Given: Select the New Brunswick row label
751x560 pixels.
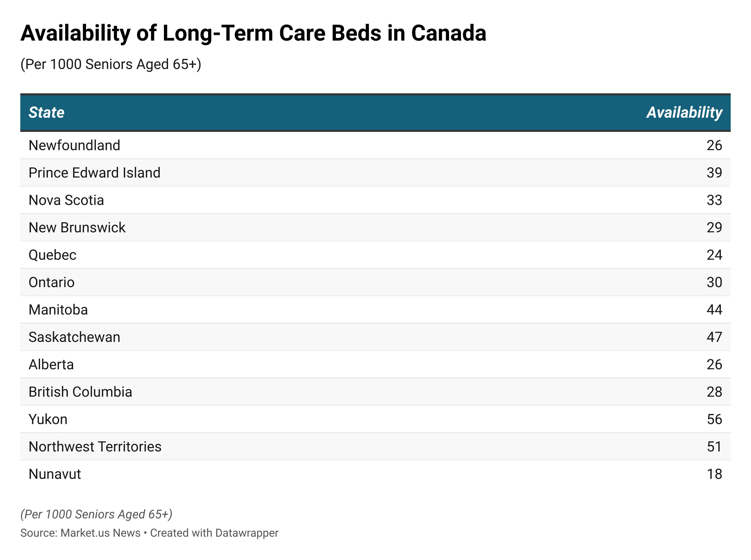Looking at the screenshot, I should (x=77, y=228).
